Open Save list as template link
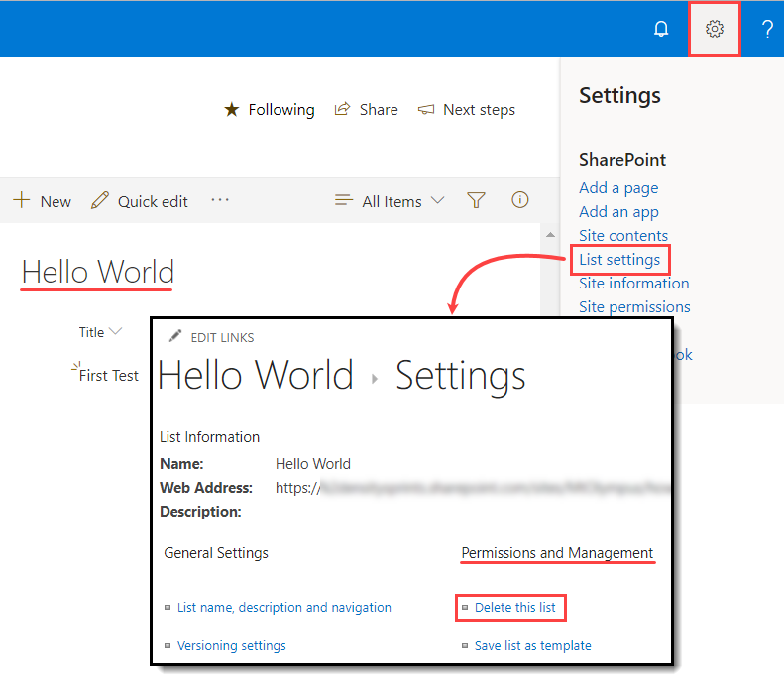This screenshot has width=784, height=690. pos(532,645)
